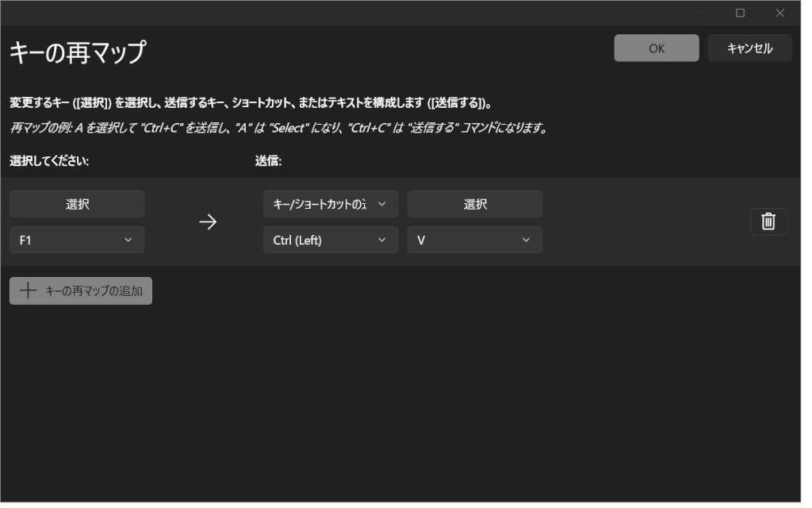Click 選択 button above the F1 dropdown

pos(77,204)
